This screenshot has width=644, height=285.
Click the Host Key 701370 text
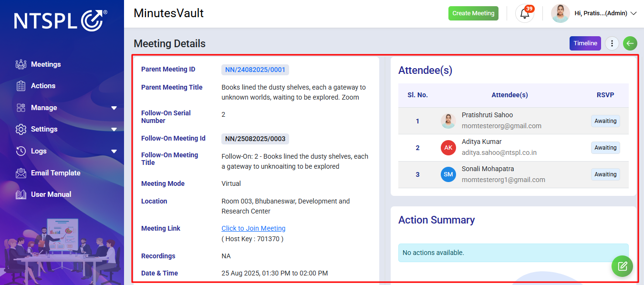coord(252,239)
